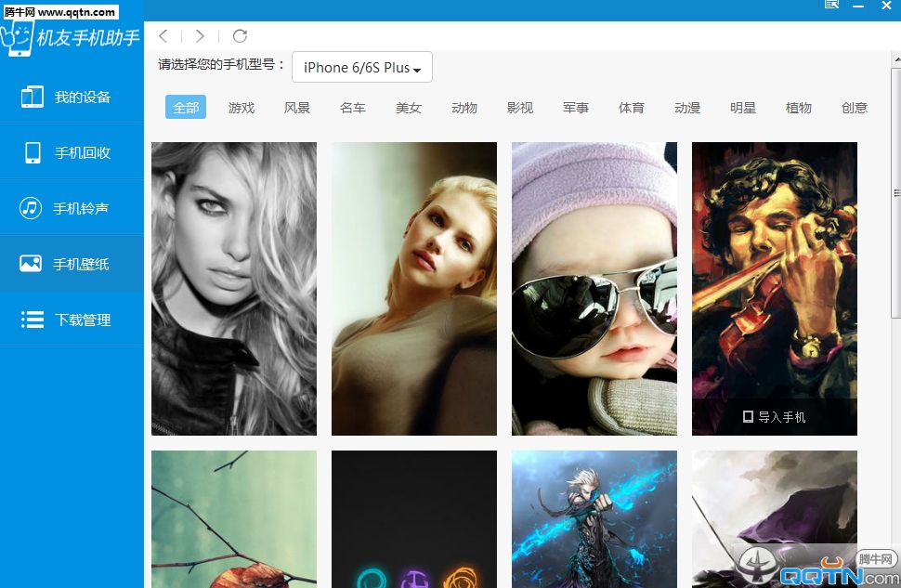901x588 pixels.
Task: Open the black-and-white woman wallpaper thumbnail
Action: point(234,289)
